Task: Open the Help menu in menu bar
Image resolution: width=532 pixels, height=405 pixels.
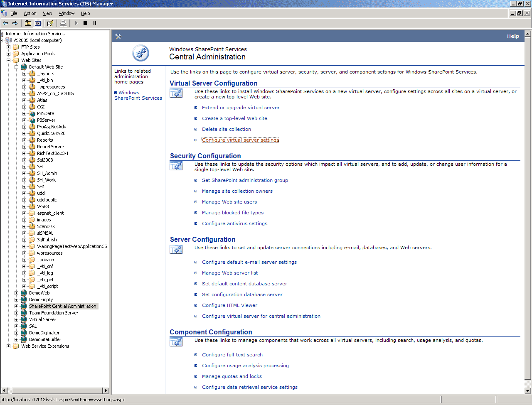Action: (86, 13)
